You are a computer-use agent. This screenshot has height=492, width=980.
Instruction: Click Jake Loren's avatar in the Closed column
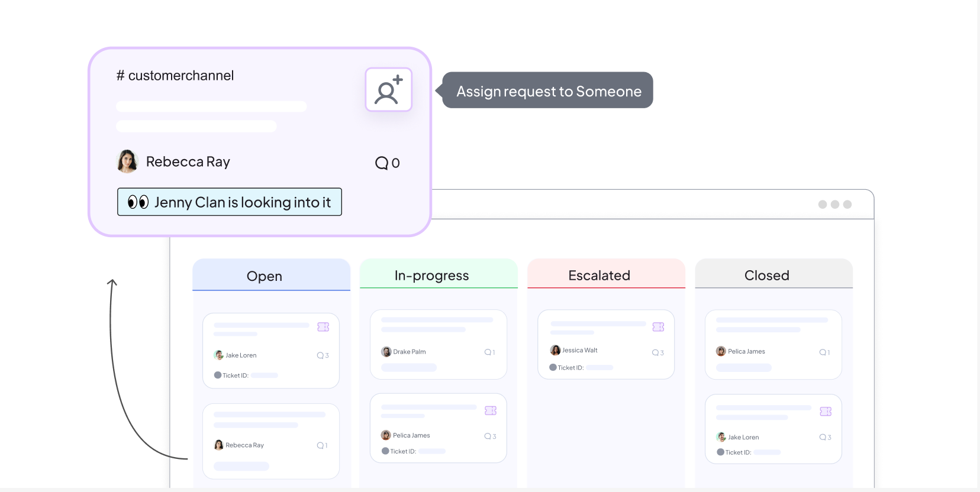tap(721, 437)
